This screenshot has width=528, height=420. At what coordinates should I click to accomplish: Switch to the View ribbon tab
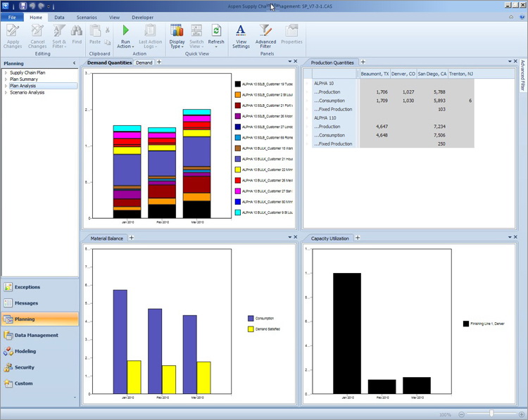[114, 17]
